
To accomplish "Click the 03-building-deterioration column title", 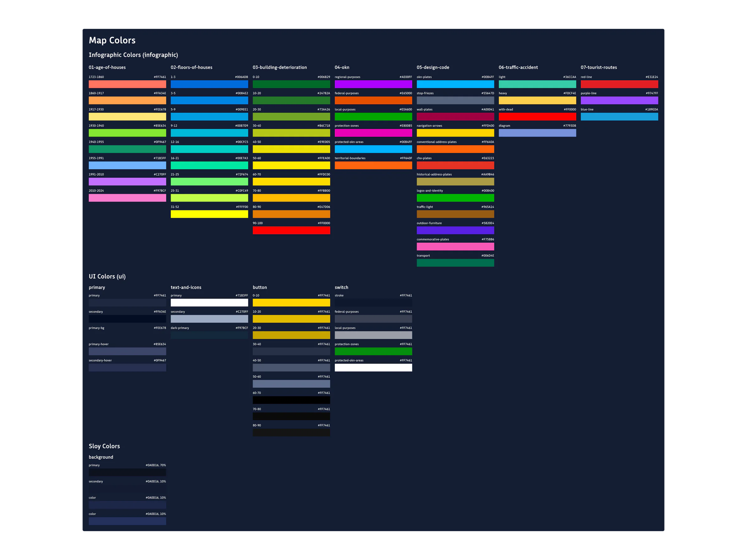I will pyautogui.click(x=280, y=67).
